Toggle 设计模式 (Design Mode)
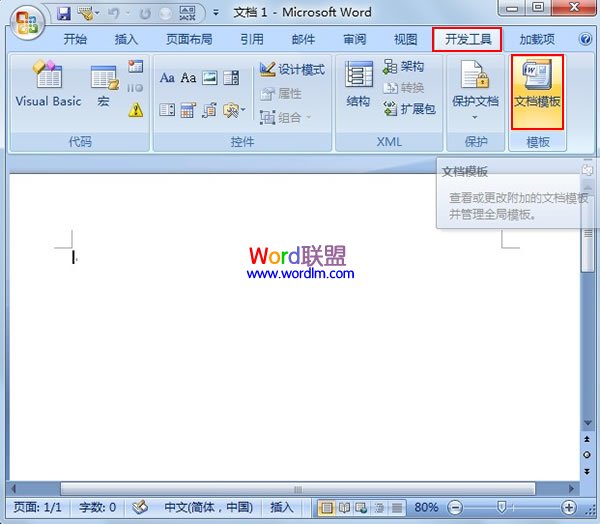This screenshot has height=524, width=600. click(292, 69)
